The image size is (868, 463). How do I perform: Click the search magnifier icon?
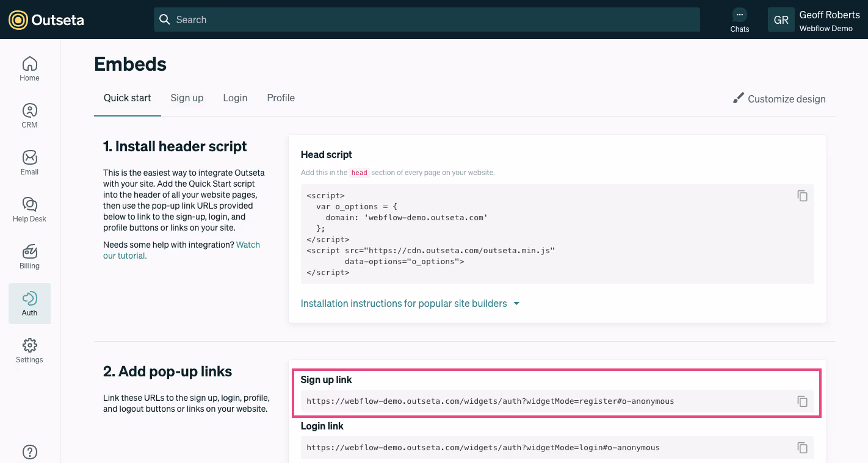pos(164,20)
